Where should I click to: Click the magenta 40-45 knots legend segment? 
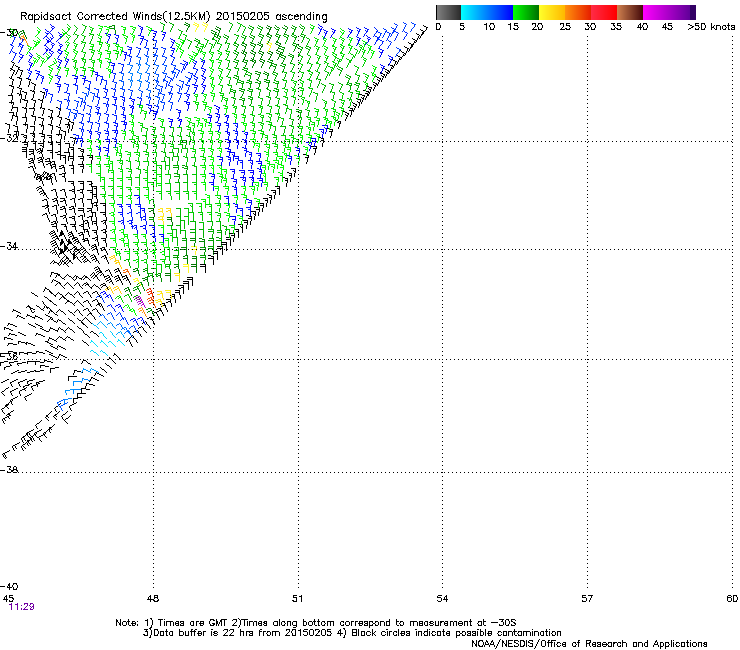(x=656, y=12)
